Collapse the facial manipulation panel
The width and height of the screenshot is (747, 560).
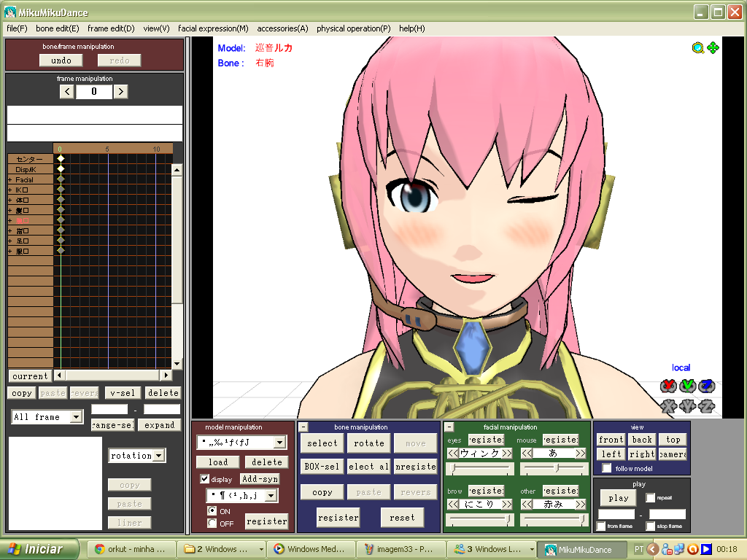tap(449, 427)
